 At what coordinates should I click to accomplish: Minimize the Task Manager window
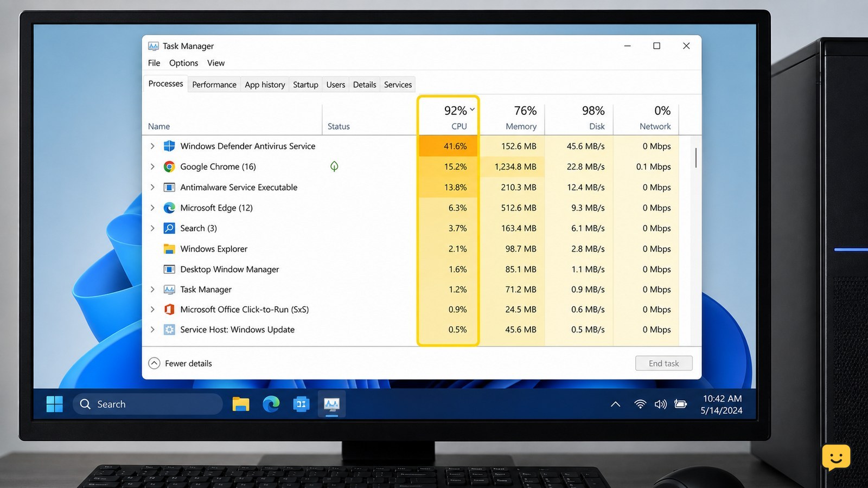click(628, 46)
